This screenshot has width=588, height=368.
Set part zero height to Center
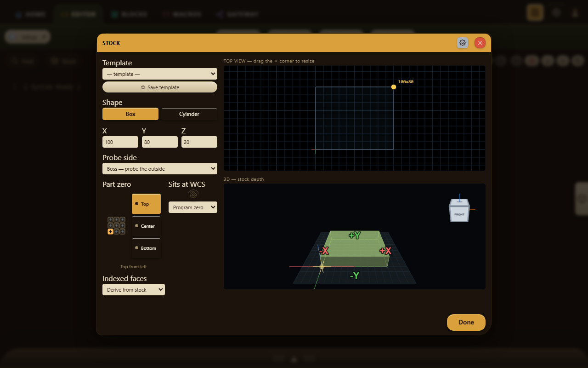coord(146,226)
